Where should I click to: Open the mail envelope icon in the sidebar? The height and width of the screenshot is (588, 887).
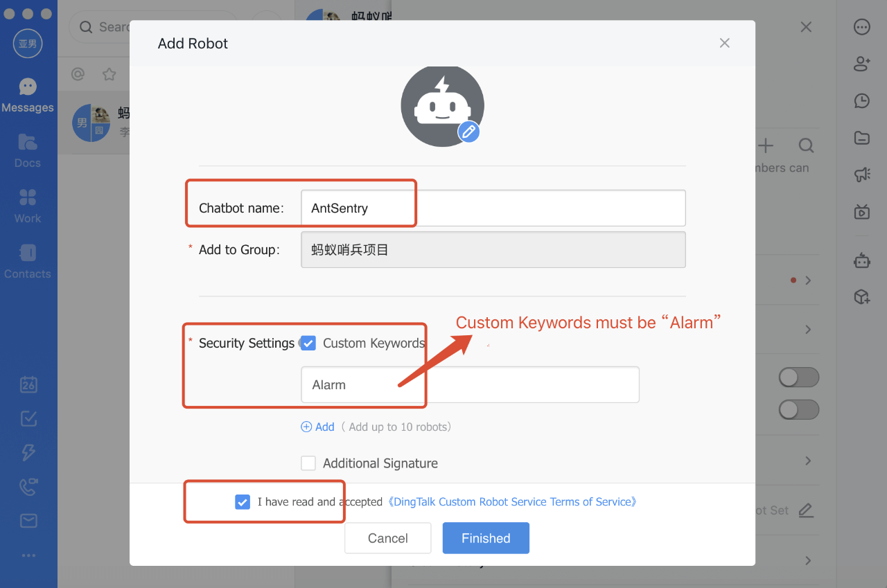pyautogui.click(x=28, y=520)
